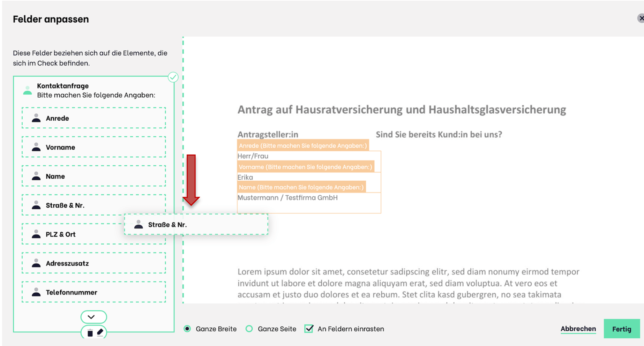This screenshot has width=644, height=346.
Task: Click the person icon next to Vorname
Action: (36, 147)
